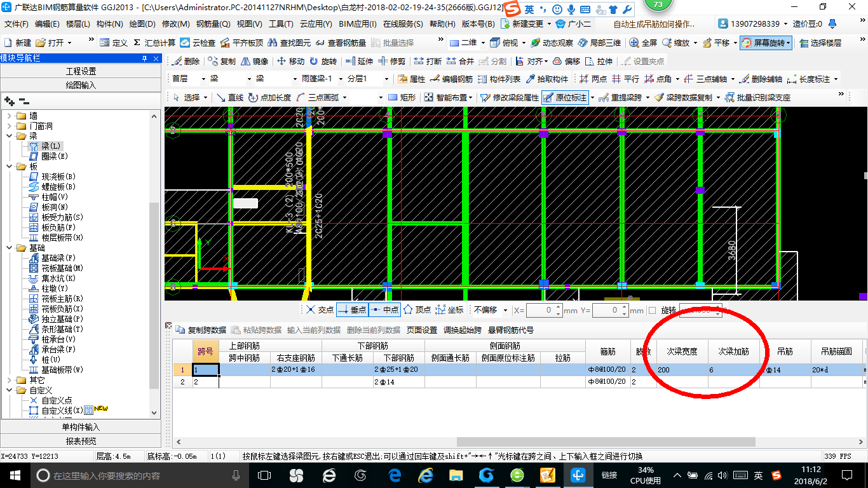Click 复制跨数据 copy span data
Screen dimensions: 868x488
(x=201, y=330)
